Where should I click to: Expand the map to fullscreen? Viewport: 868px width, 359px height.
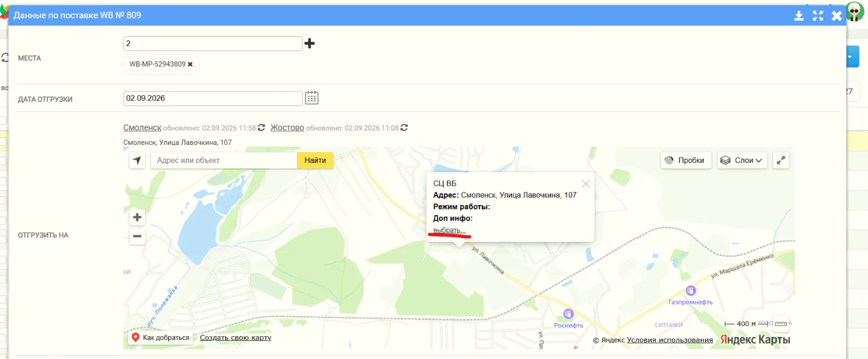781,160
